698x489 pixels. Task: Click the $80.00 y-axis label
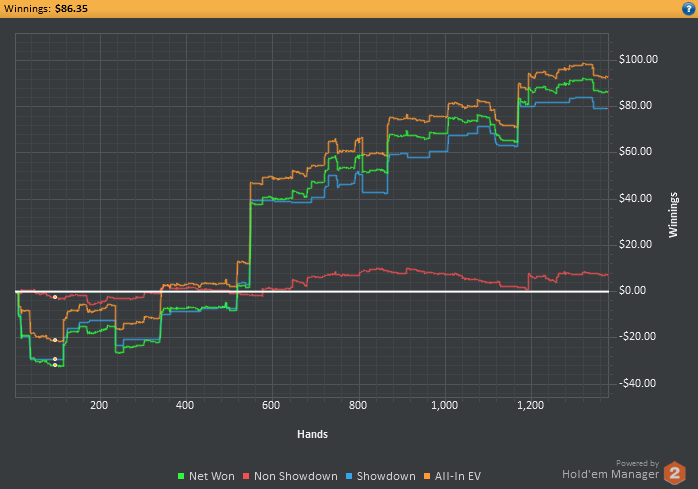[635, 106]
